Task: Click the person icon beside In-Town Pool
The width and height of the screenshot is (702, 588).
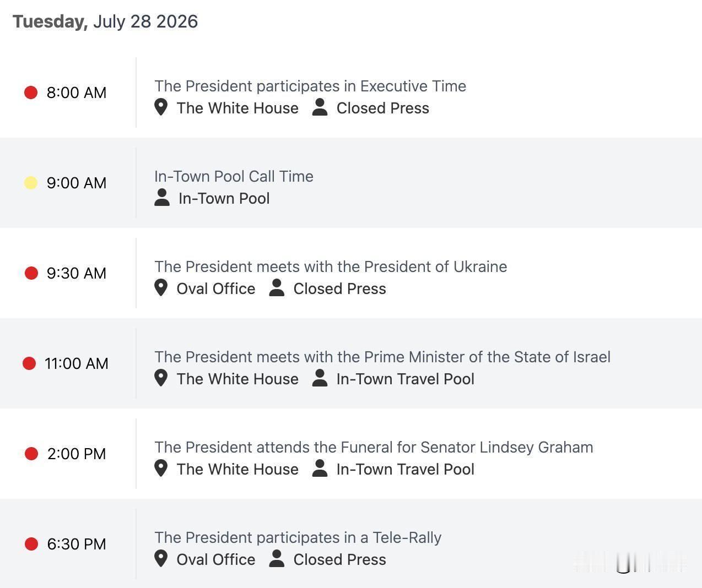Action: pos(162,198)
